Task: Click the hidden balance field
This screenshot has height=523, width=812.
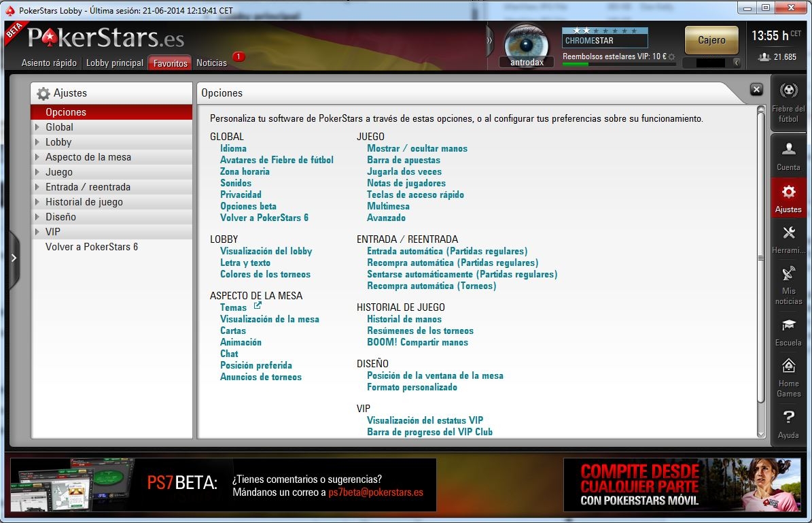Action: point(711,62)
